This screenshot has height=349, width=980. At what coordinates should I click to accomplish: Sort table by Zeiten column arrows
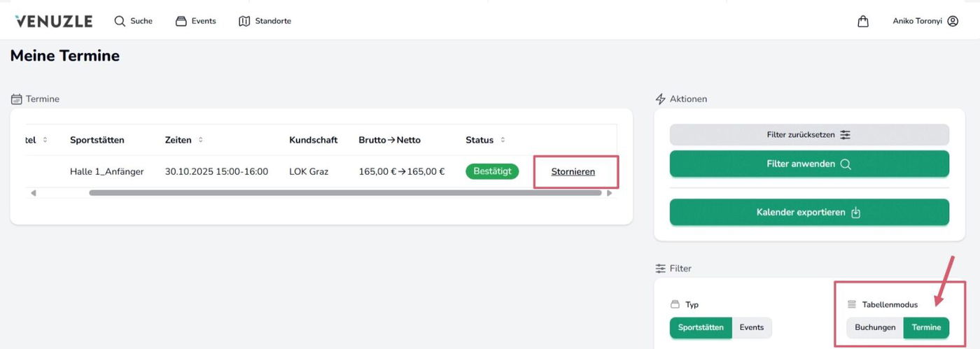tap(200, 140)
